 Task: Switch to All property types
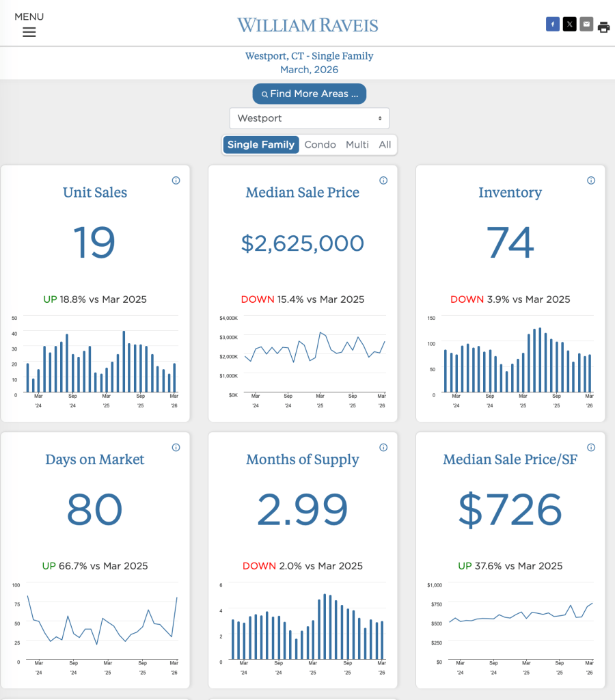(x=385, y=145)
